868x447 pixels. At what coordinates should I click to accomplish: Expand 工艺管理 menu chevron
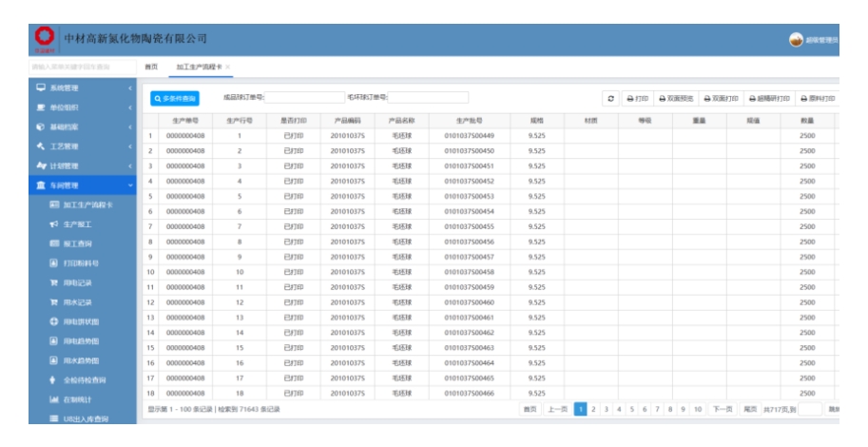130,146
